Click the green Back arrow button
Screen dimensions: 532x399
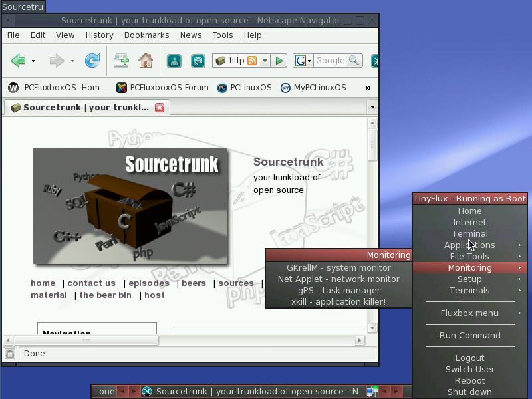pyautogui.click(x=18, y=61)
